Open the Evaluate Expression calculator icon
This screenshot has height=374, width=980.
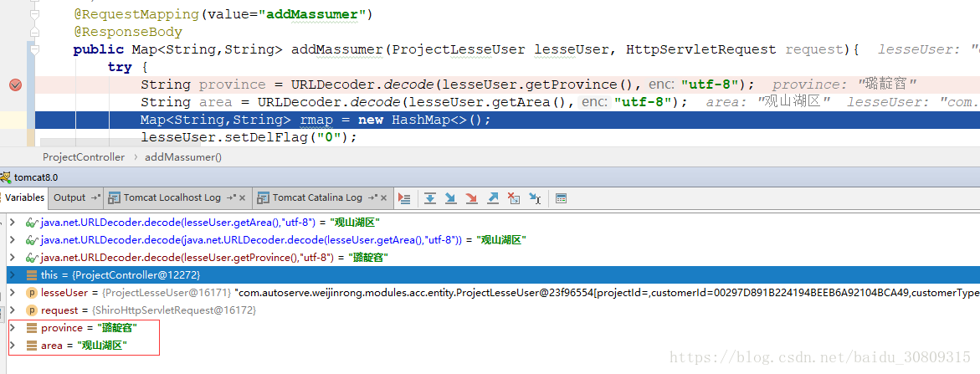tap(561, 198)
